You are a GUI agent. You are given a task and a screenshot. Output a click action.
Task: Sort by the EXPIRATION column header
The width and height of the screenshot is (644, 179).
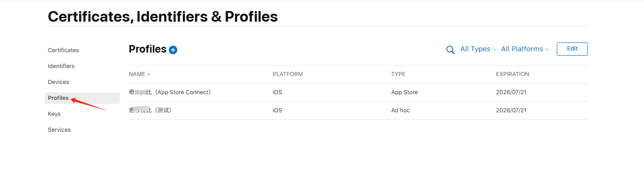pyautogui.click(x=513, y=74)
